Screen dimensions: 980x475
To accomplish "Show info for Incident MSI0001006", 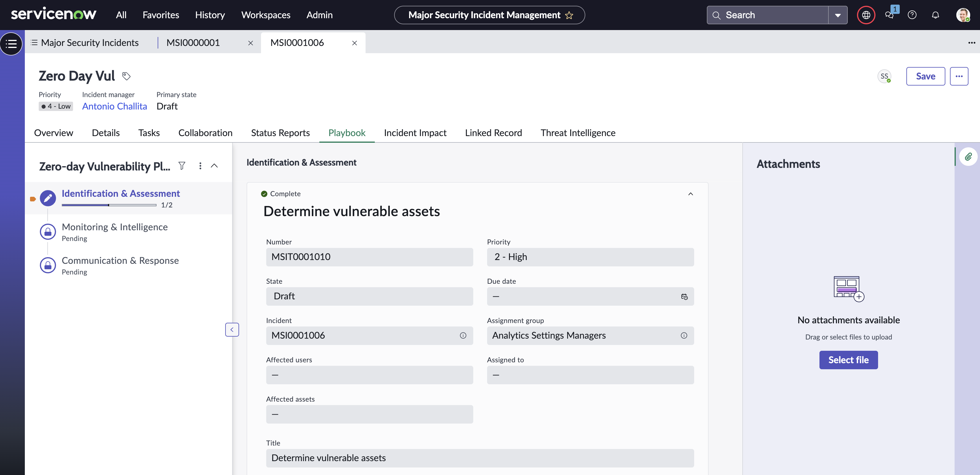I will click(x=463, y=335).
